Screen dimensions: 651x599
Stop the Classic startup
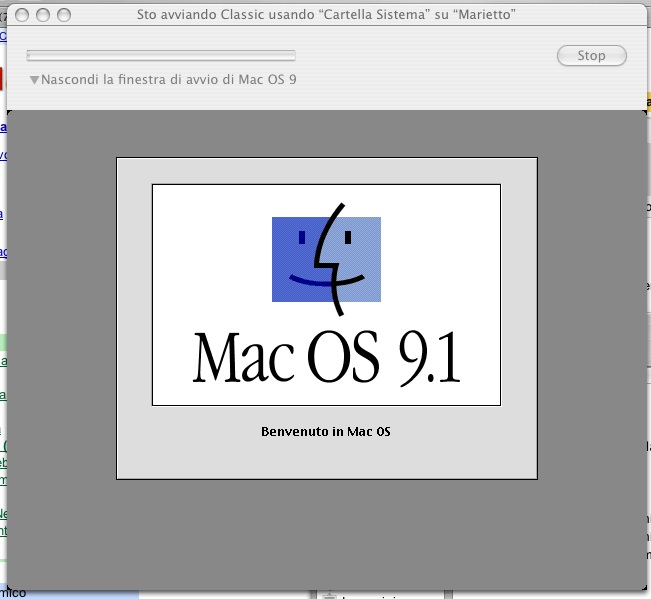point(591,56)
